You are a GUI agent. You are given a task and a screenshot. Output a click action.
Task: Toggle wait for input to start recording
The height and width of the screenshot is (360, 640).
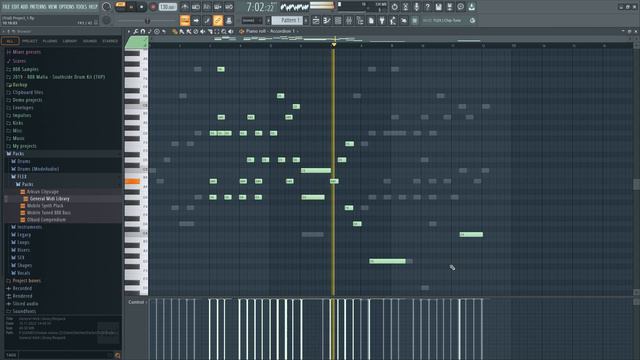[196, 7]
